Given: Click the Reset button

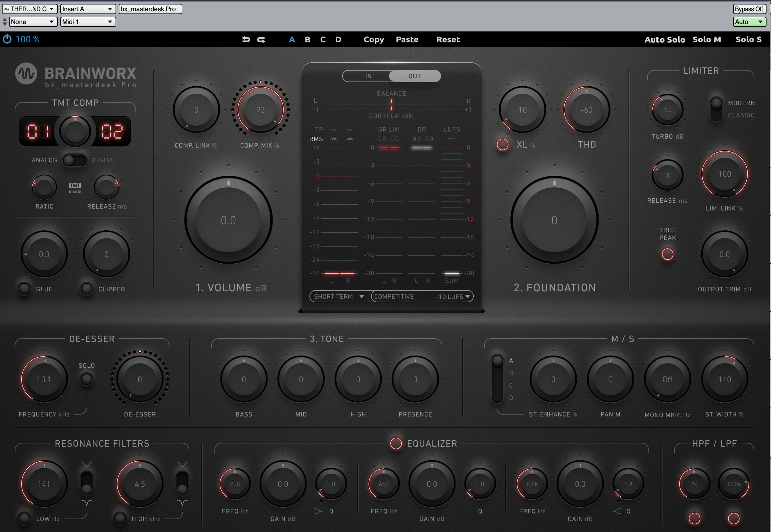Looking at the screenshot, I should pos(448,40).
